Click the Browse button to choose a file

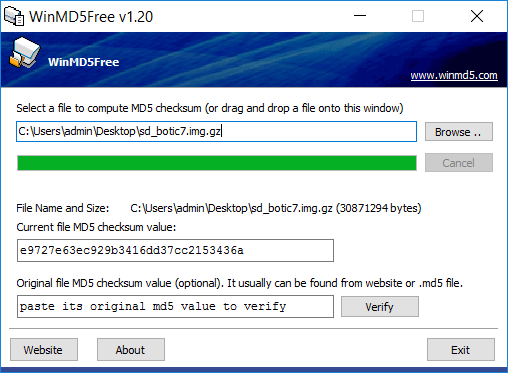tap(458, 132)
